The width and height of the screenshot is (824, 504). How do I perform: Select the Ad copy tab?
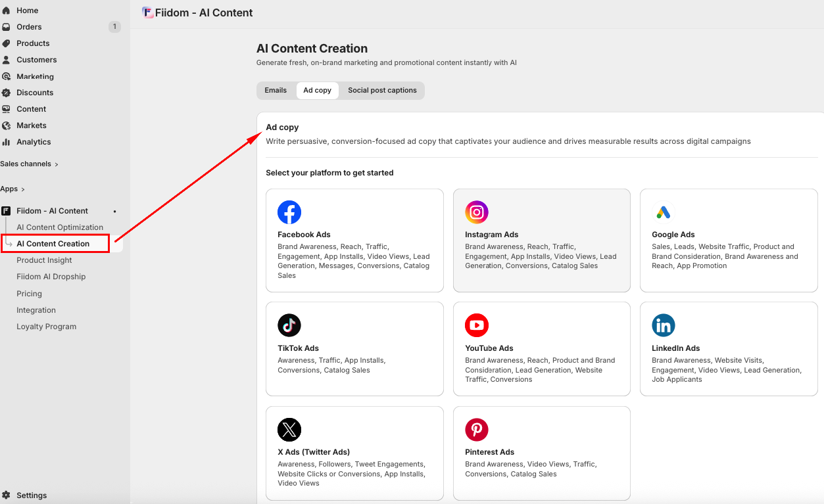click(x=317, y=91)
